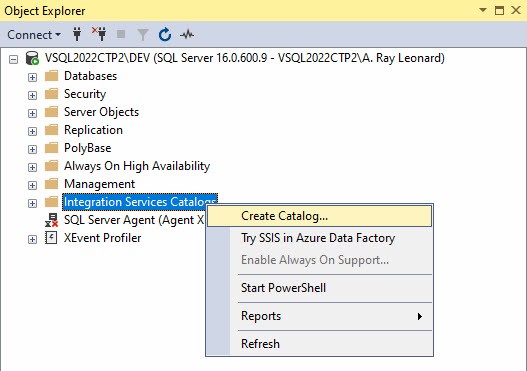527x371 pixels.
Task: Open the Reports submenu
Action: [319, 316]
